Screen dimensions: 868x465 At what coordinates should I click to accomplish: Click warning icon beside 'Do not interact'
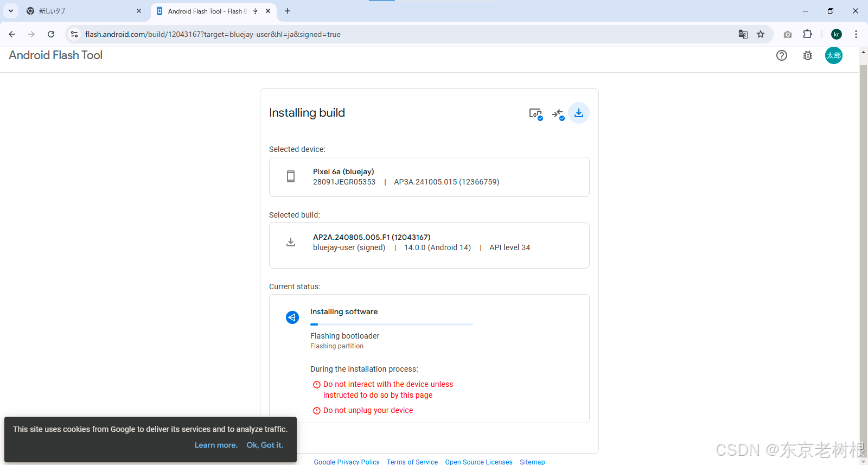click(317, 385)
